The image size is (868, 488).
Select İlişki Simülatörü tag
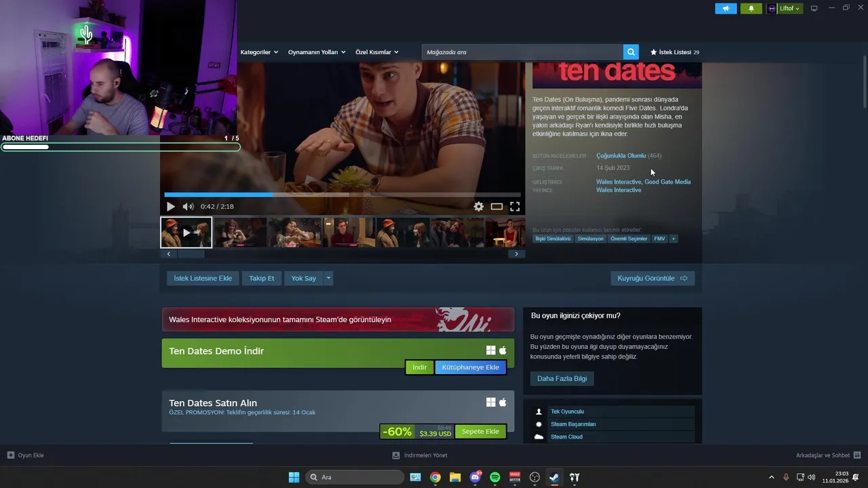point(553,239)
